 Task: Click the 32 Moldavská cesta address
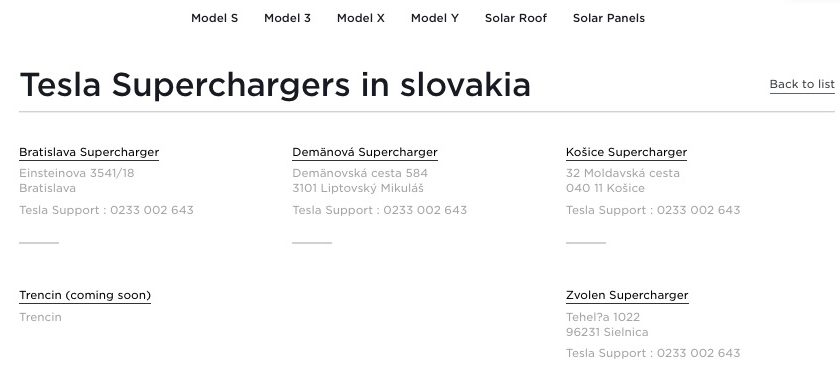(622, 173)
